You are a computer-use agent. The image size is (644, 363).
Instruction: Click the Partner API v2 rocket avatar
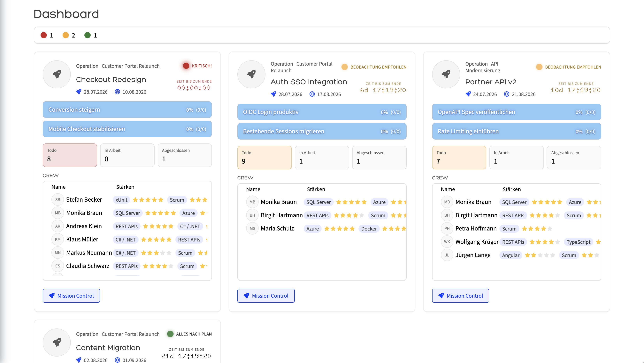tap(446, 74)
